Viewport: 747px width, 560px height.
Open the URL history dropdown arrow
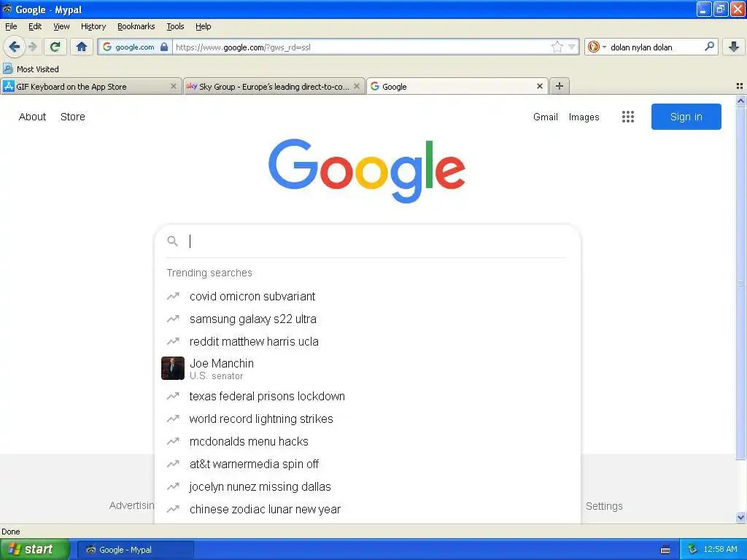pos(571,47)
